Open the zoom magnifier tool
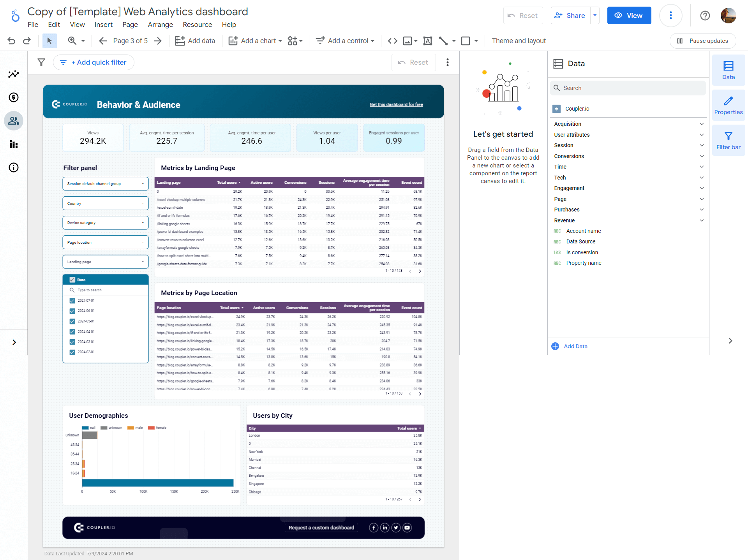748x560 pixels. tap(72, 41)
